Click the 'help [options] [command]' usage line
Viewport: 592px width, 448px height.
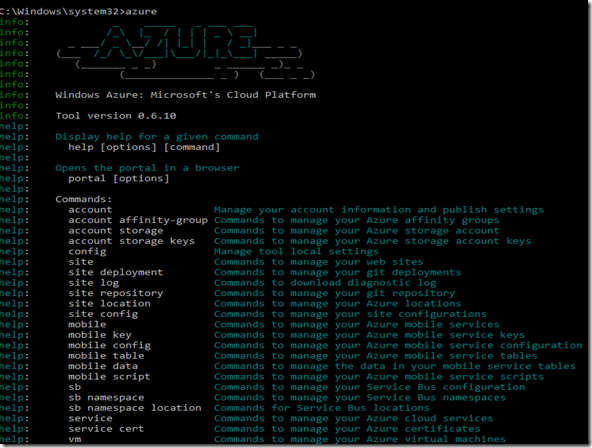[x=144, y=147]
